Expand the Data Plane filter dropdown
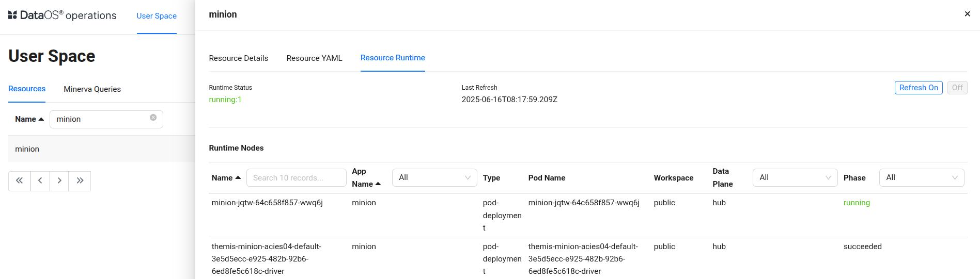The height and width of the screenshot is (279, 980). pyautogui.click(x=795, y=177)
